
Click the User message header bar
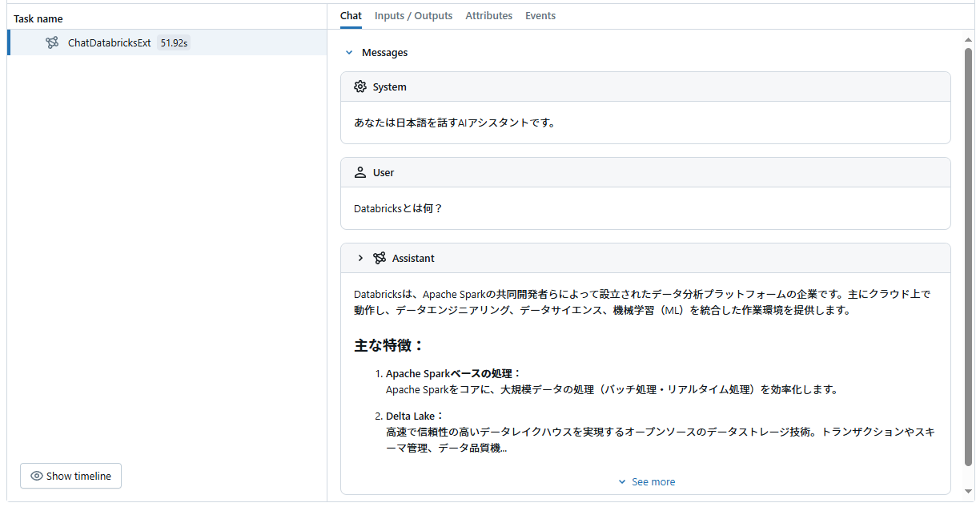[x=645, y=172]
